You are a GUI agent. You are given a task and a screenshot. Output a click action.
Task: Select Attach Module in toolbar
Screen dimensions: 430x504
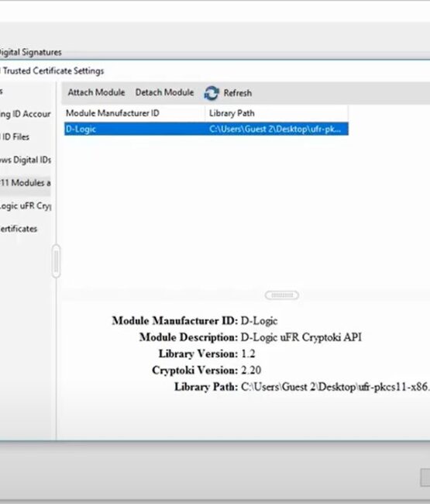coord(96,92)
